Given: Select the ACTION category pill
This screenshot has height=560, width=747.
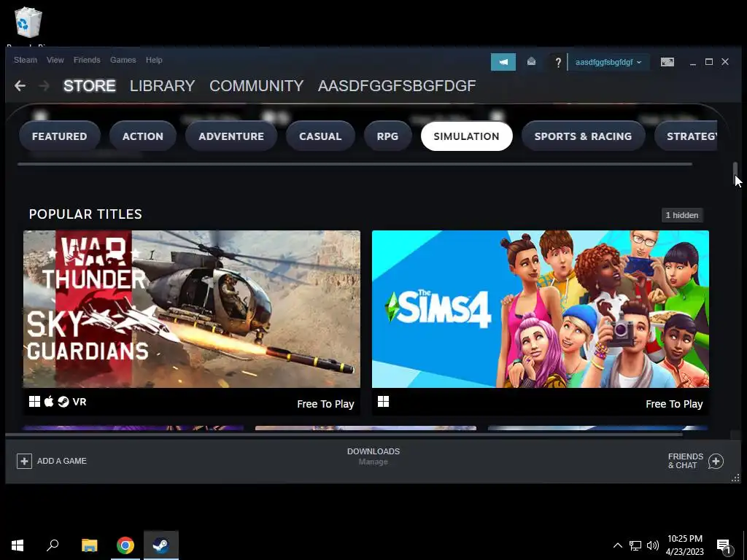Looking at the screenshot, I should tap(143, 136).
